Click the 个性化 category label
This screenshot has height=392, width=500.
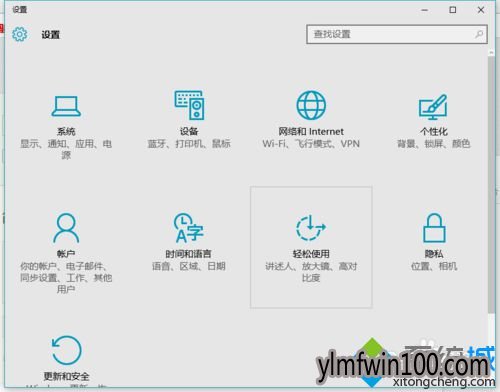click(434, 131)
